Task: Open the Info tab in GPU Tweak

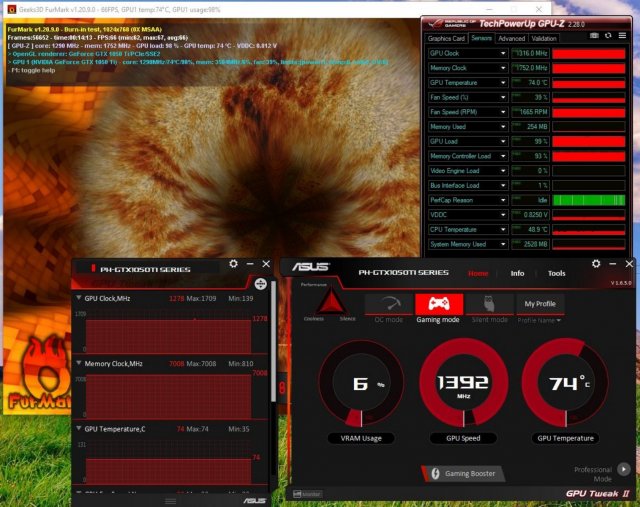Action: (517, 273)
